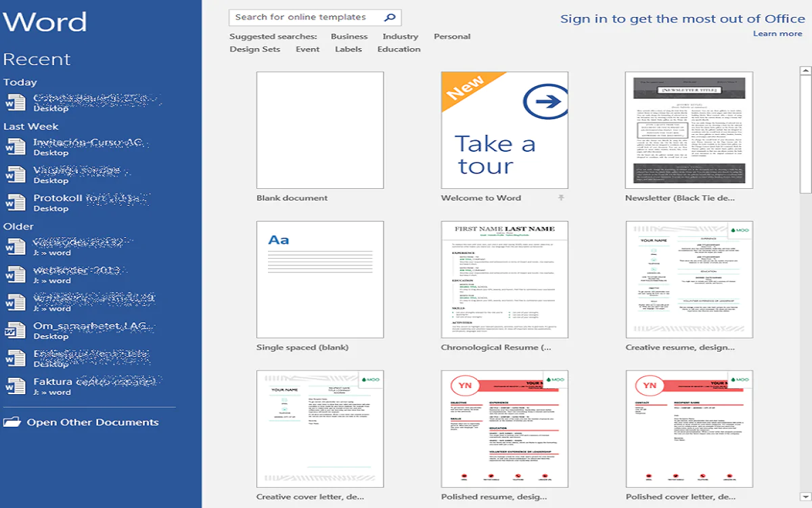Viewport: 812px width, 508px height.
Task: Pick the Event suggested search
Action: pyautogui.click(x=307, y=49)
